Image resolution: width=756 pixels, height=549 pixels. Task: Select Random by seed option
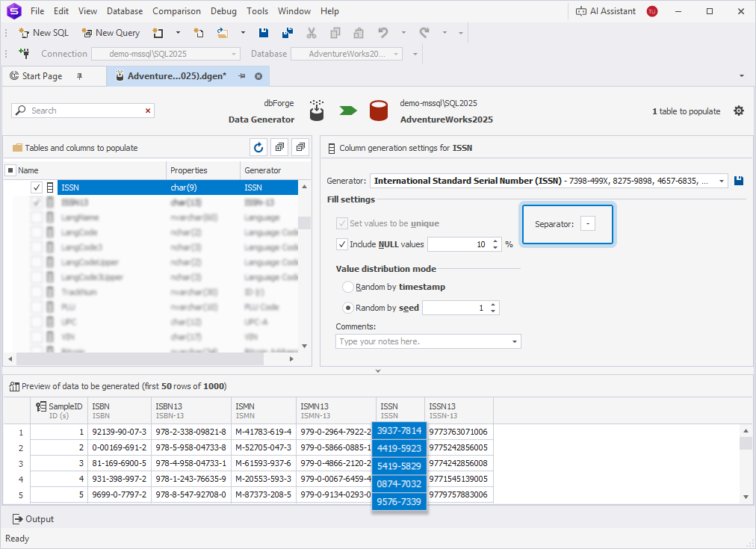(347, 308)
